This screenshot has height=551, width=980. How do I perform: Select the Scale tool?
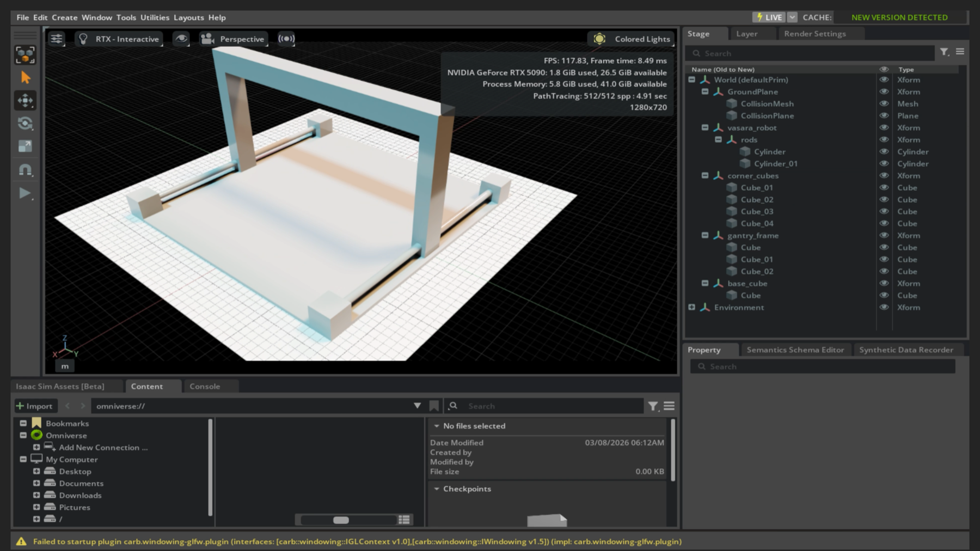pyautogui.click(x=24, y=146)
